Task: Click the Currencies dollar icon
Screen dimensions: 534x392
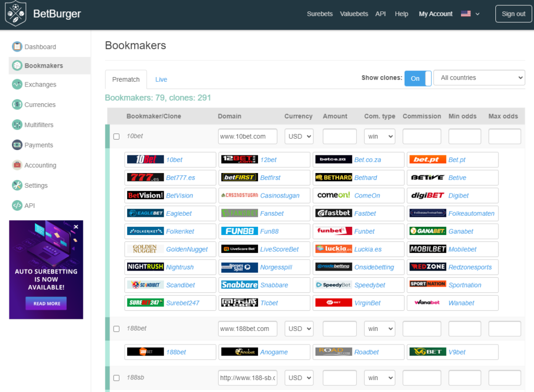Action: [17, 104]
